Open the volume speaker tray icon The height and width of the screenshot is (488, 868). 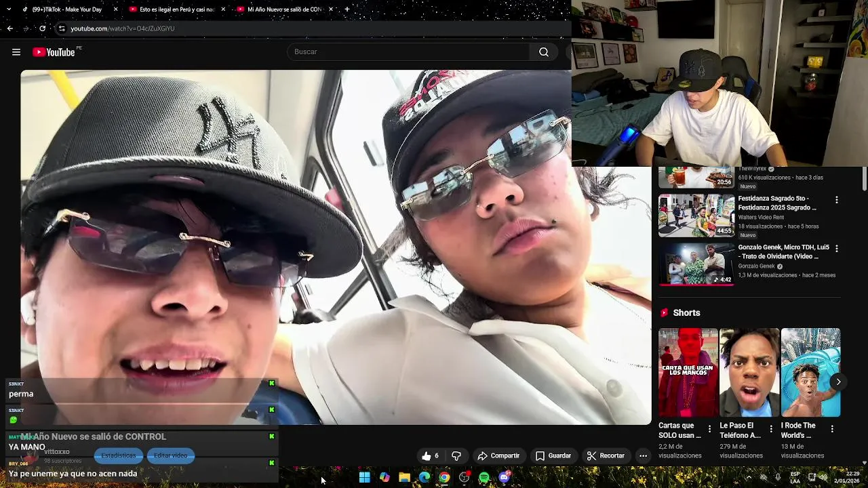823,477
